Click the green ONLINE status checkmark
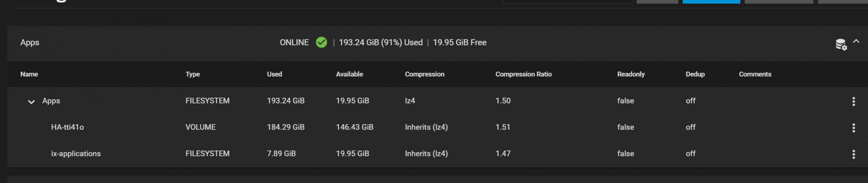 (x=321, y=42)
